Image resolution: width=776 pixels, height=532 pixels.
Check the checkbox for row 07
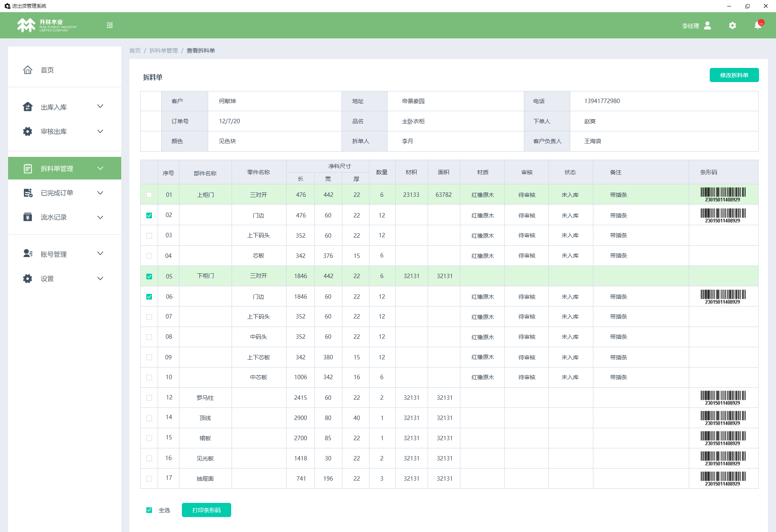coord(149,317)
